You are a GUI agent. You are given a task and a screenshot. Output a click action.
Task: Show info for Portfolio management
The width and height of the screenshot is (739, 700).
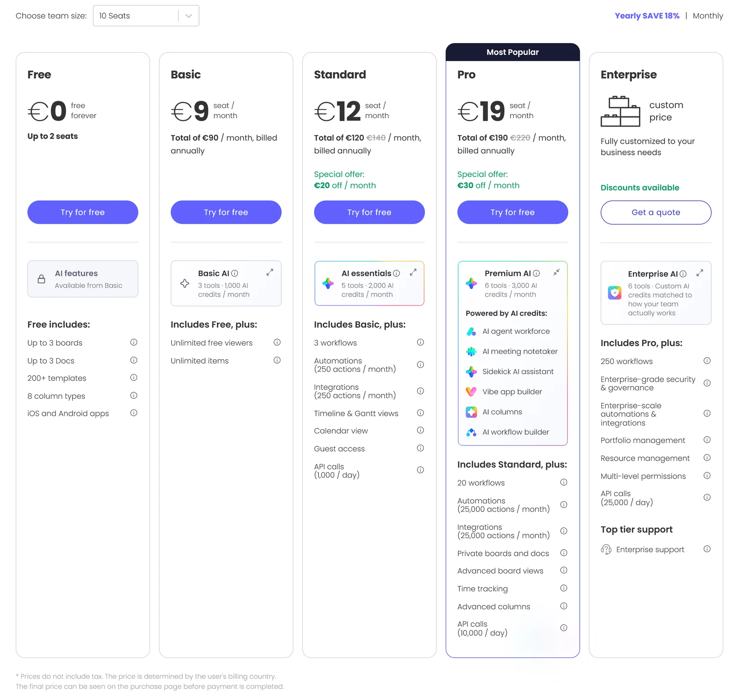click(x=707, y=440)
